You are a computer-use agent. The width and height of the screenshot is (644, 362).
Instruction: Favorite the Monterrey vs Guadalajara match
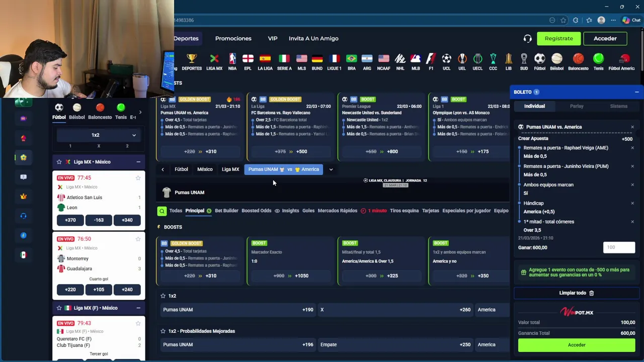click(x=138, y=239)
